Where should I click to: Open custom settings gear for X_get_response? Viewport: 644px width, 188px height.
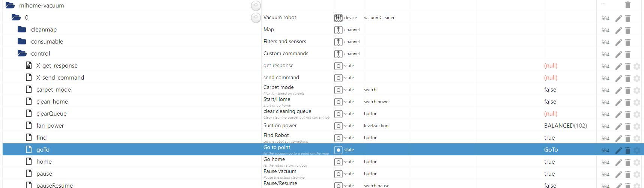pyautogui.click(x=636, y=66)
